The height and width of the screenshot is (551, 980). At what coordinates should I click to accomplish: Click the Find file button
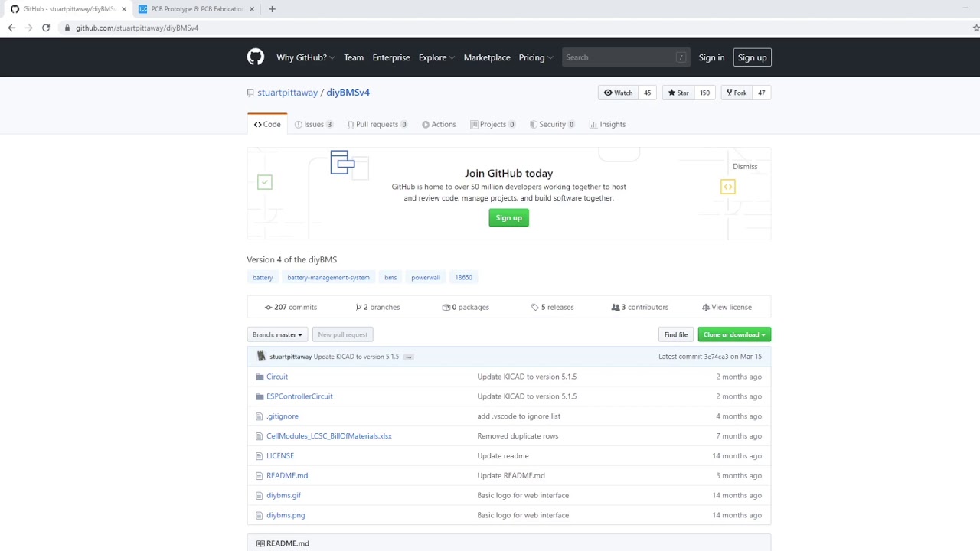pos(676,334)
